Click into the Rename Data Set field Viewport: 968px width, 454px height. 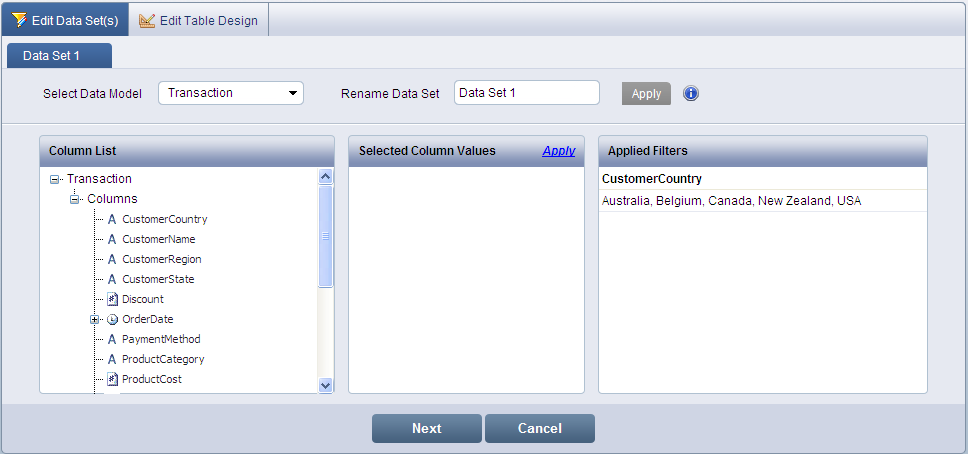(x=526, y=93)
